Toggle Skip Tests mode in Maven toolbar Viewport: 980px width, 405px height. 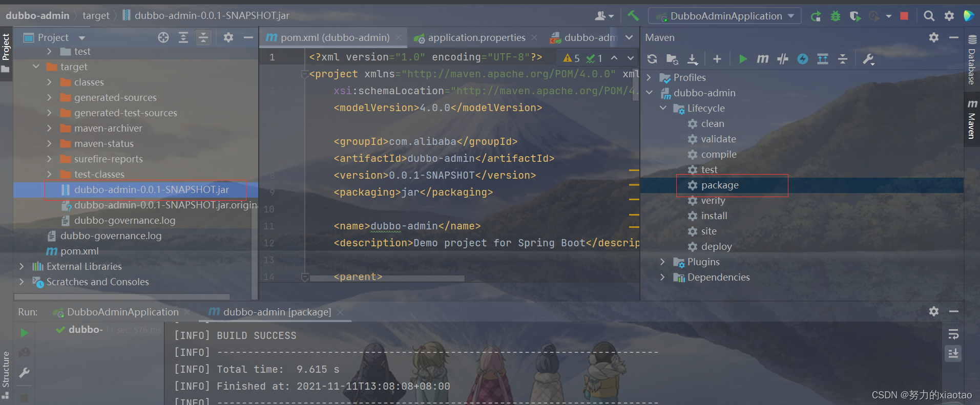click(x=803, y=59)
